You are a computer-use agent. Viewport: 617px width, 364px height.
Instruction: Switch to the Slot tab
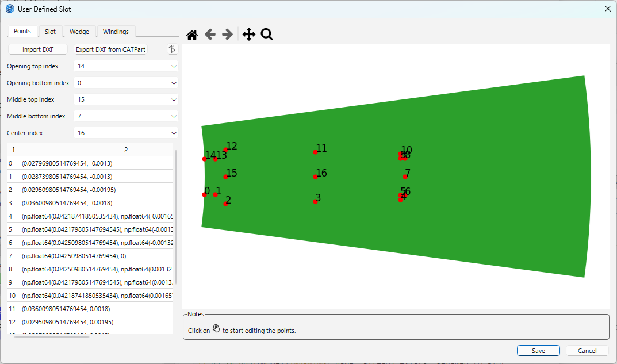pyautogui.click(x=51, y=32)
